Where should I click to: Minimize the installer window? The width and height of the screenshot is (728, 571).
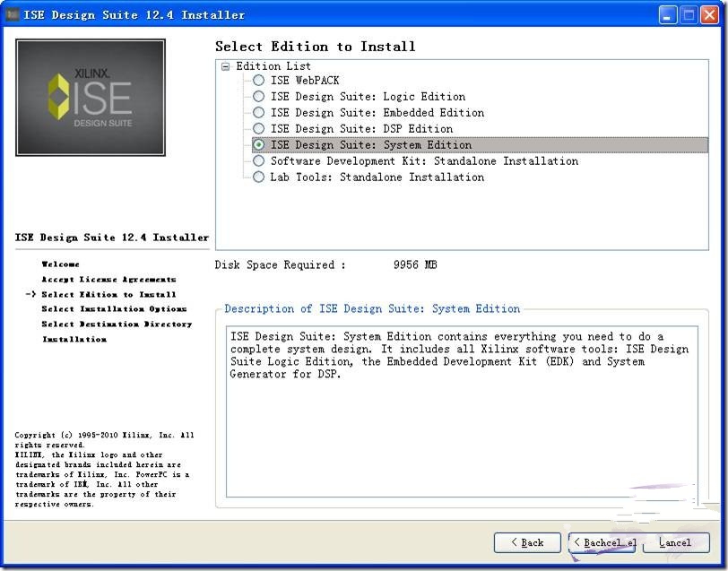click(x=668, y=15)
